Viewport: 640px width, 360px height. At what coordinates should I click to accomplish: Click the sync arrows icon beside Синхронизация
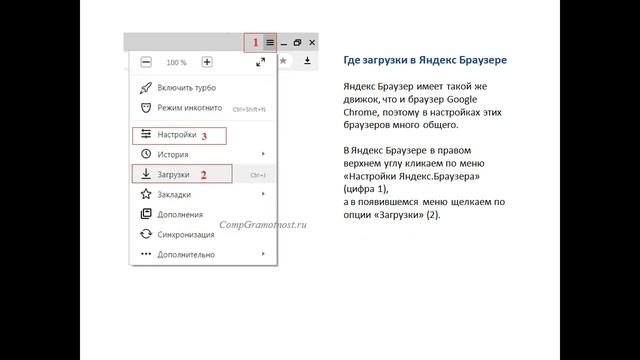tap(146, 234)
